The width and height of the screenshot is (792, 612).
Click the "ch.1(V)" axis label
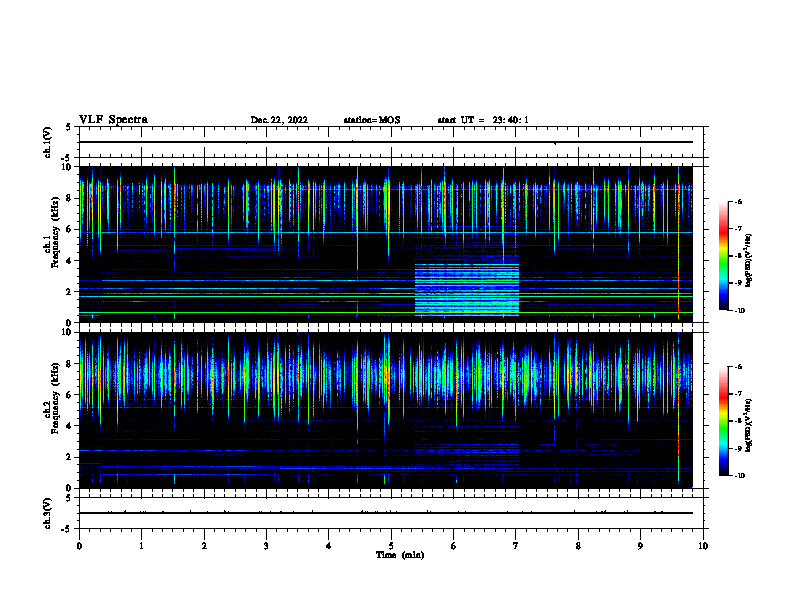[x=48, y=142]
